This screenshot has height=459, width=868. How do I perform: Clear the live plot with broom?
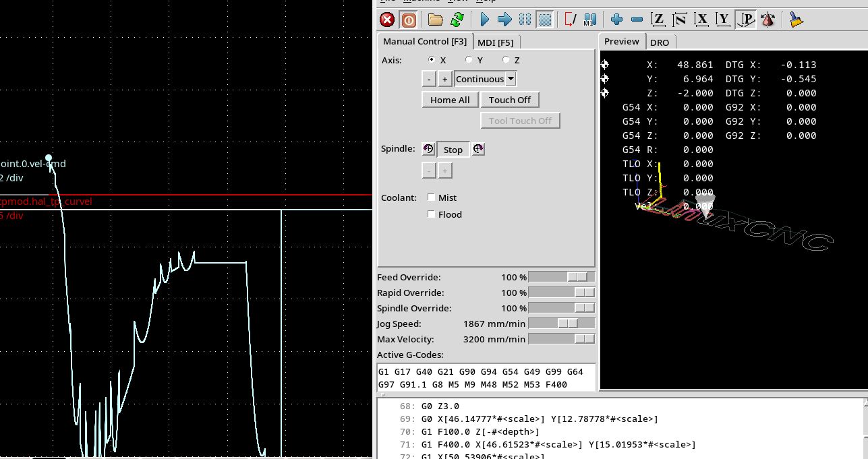[797, 20]
